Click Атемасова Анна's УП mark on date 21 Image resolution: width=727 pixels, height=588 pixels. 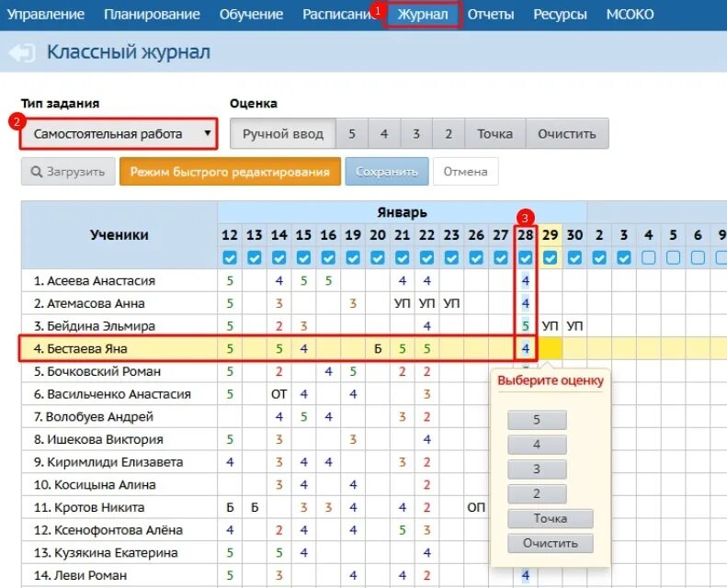pos(403,303)
